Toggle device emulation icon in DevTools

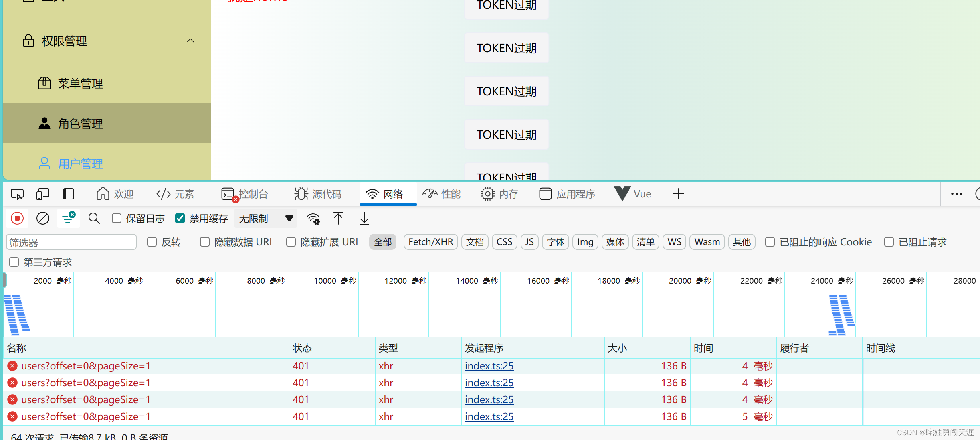coord(42,194)
